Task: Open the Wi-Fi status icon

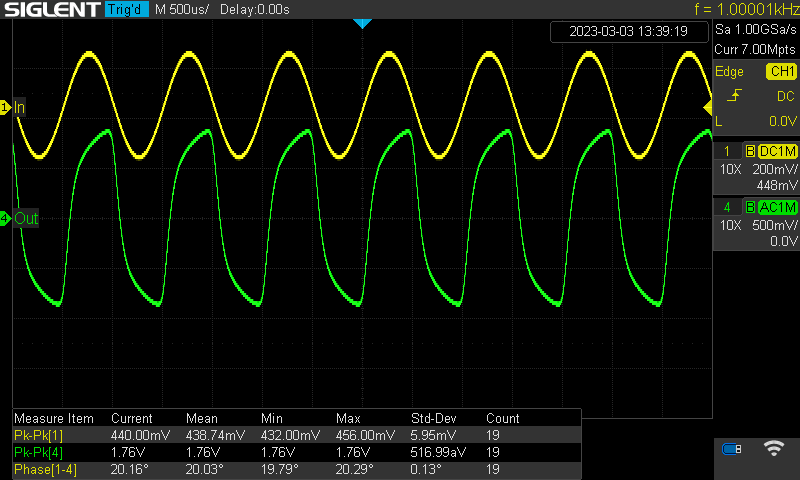Action: click(772, 449)
